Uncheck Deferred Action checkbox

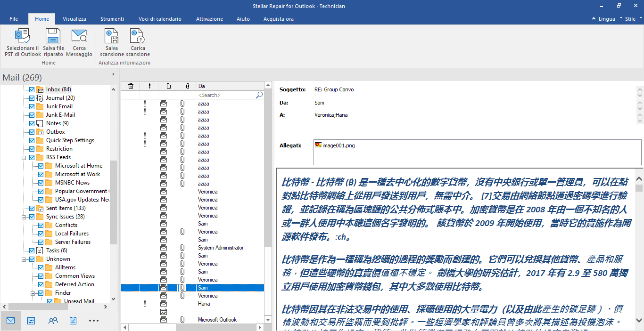click(41, 284)
